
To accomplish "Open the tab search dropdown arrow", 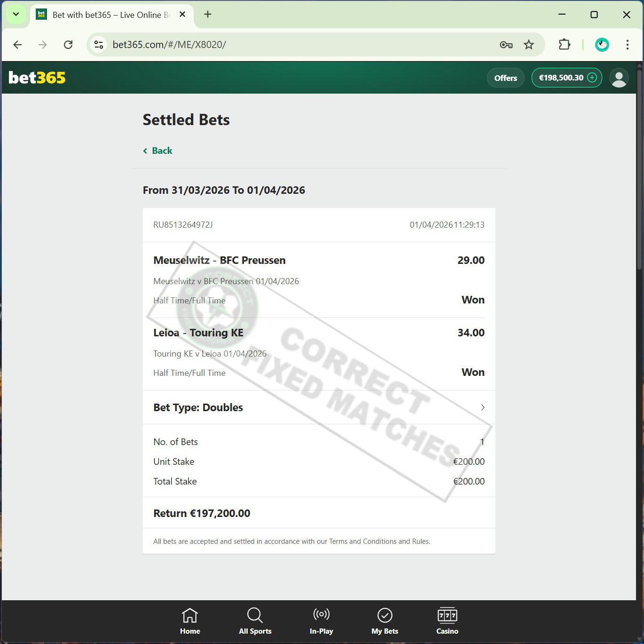I will pyautogui.click(x=16, y=14).
